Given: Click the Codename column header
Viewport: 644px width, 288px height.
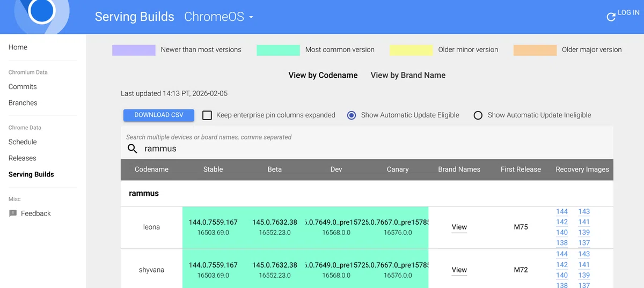Looking at the screenshot, I should tap(151, 169).
